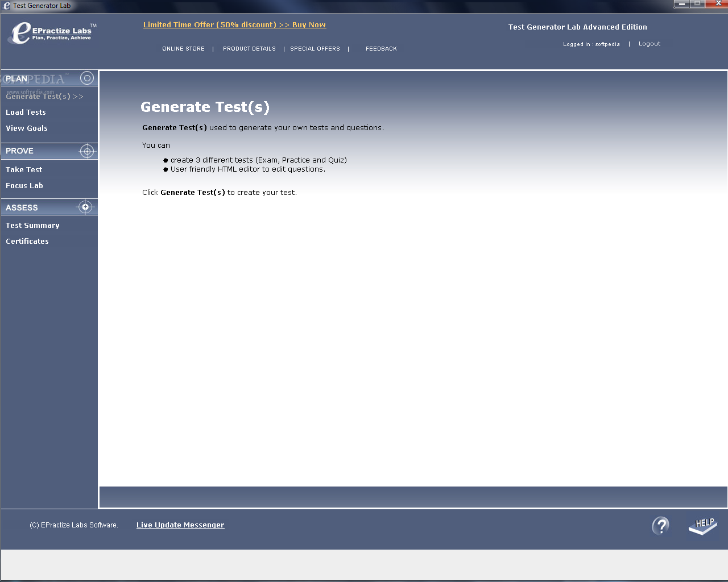The image size is (728, 582).
Task: Open the ONLINE STORE link
Action: pyautogui.click(x=183, y=49)
